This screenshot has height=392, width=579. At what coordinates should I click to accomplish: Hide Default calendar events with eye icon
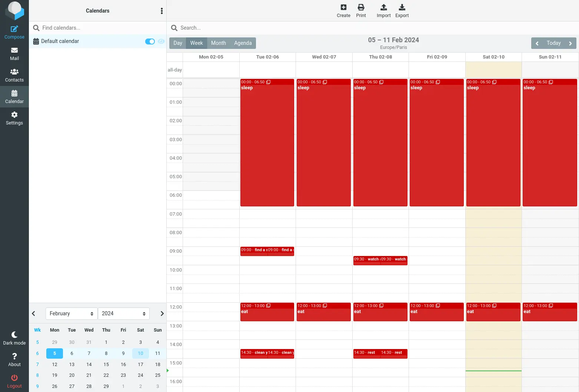click(161, 41)
